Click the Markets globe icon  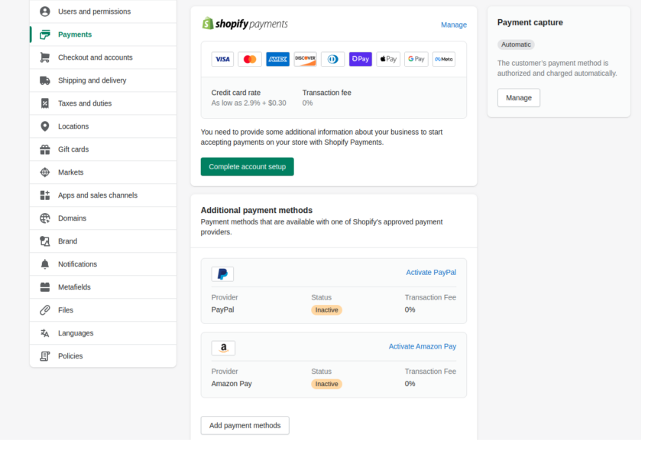(x=45, y=172)
